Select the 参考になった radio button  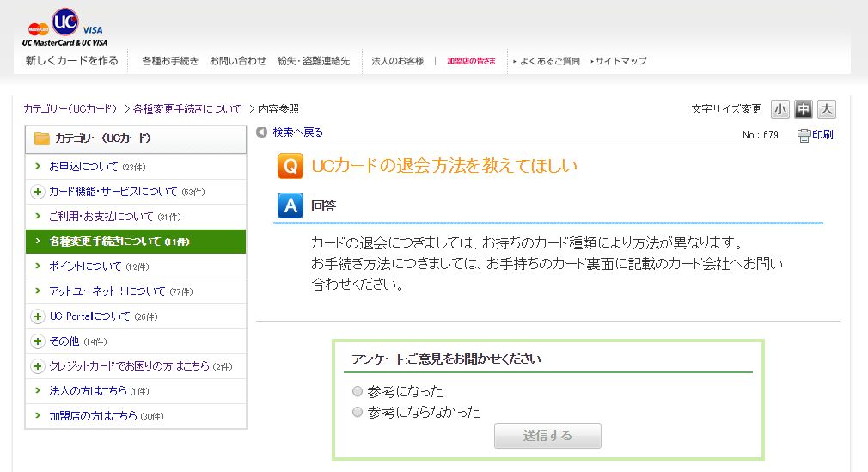358,392
